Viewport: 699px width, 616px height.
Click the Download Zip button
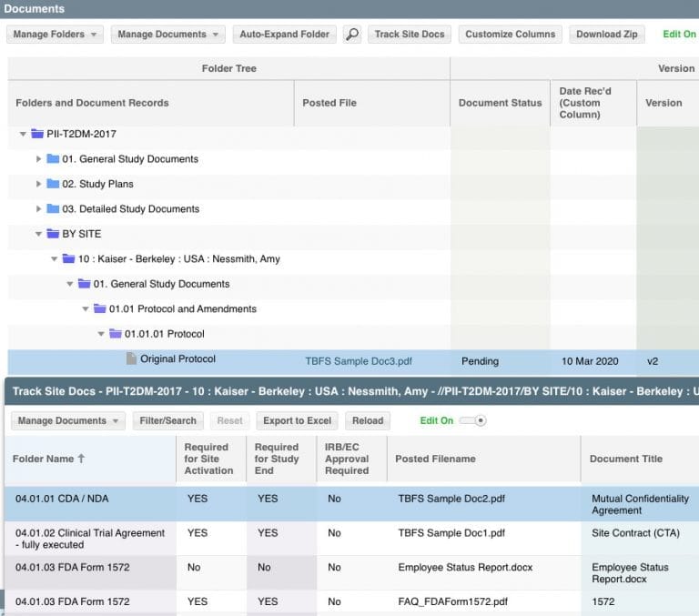(x=607, y=35)
